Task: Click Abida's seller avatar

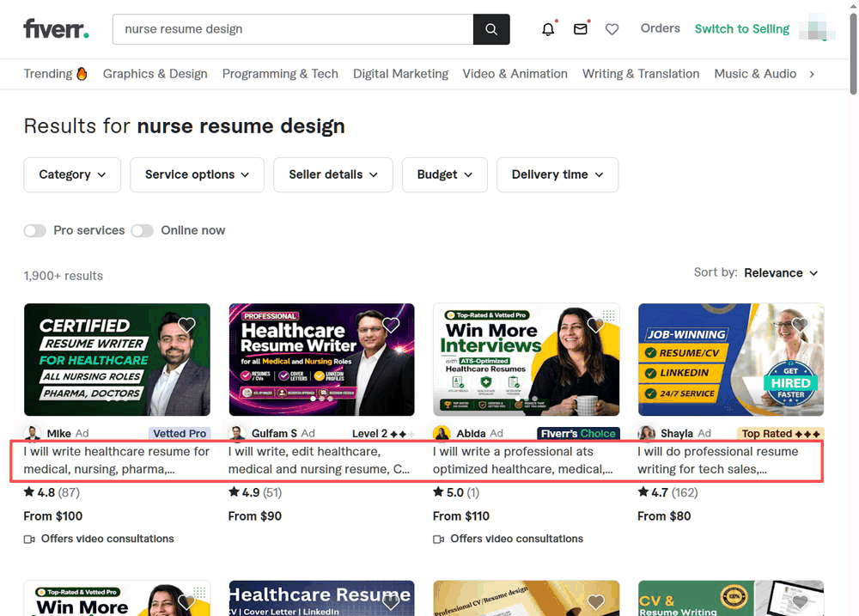Action: click(442, 433)
